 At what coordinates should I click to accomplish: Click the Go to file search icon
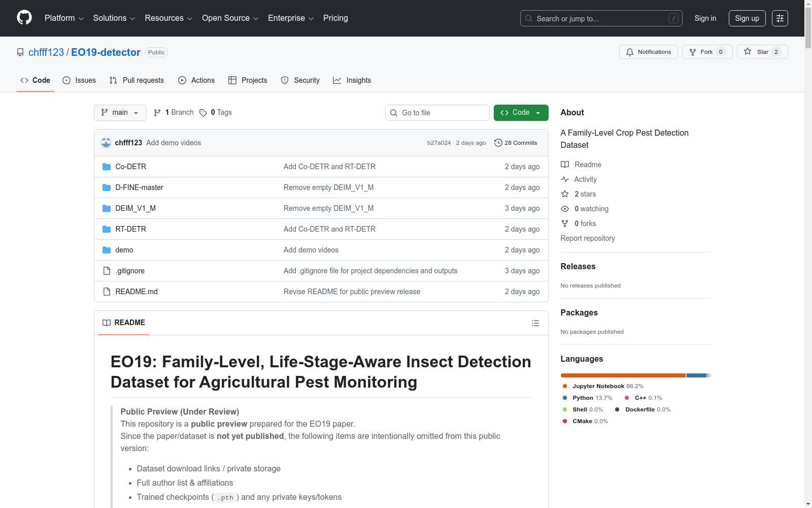[x=394, y=113]
